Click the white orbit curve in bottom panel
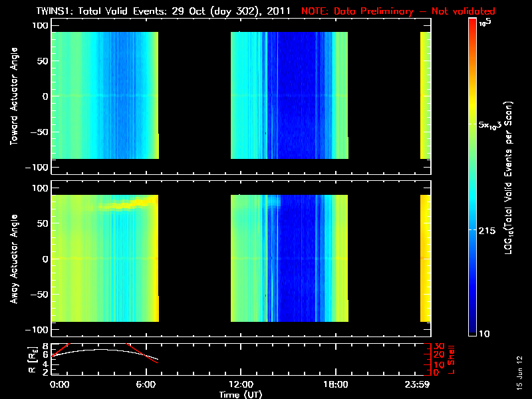 pos(100,348)
